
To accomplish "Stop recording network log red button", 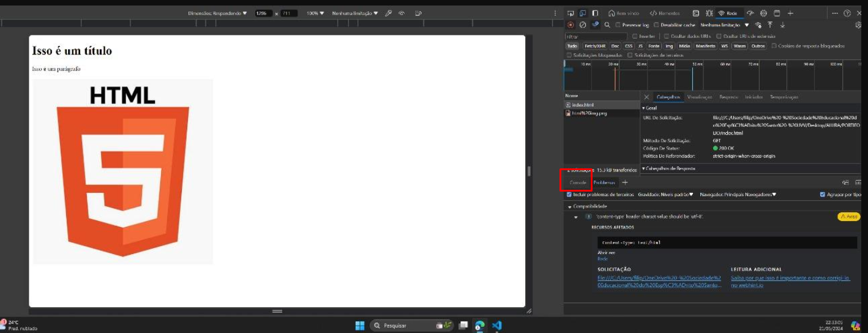I will pos(571,25).
